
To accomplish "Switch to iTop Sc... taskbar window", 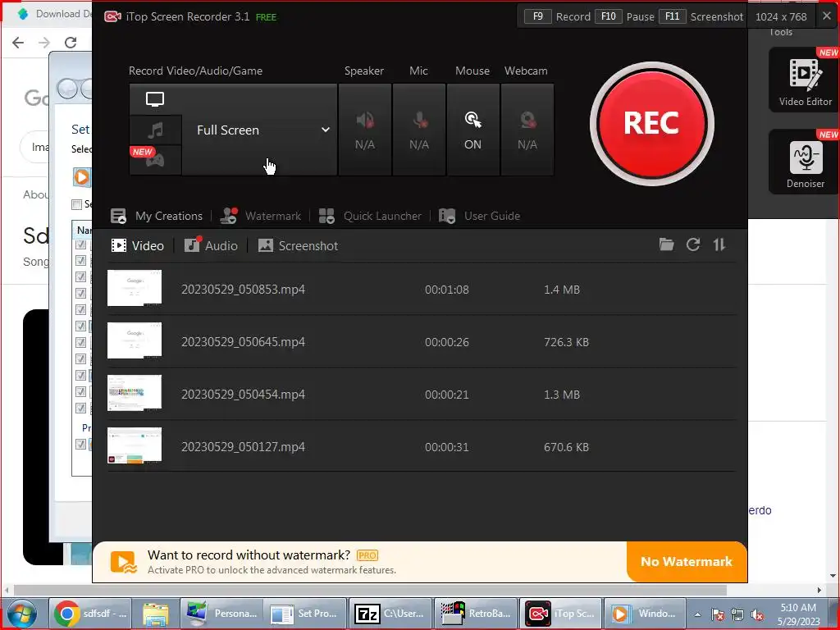I will point(561,614).
